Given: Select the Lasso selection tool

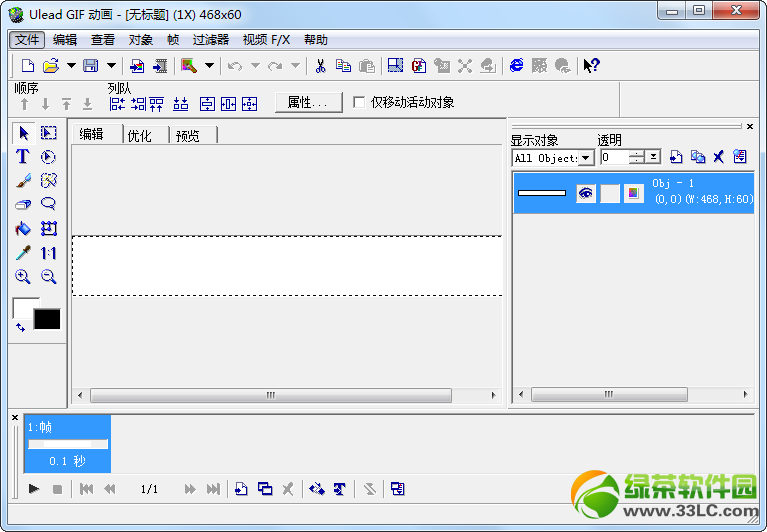Looking at the screenshot, I should 48,204.
